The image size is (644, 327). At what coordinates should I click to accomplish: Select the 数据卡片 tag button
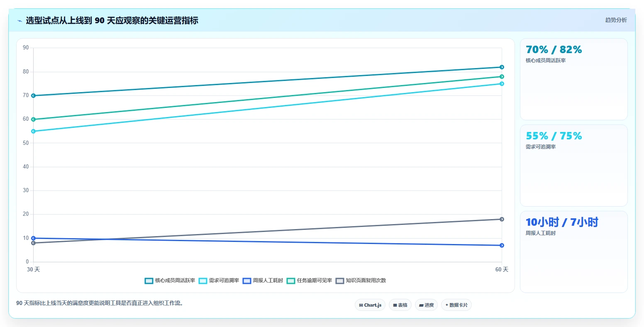tap(456, 305)
